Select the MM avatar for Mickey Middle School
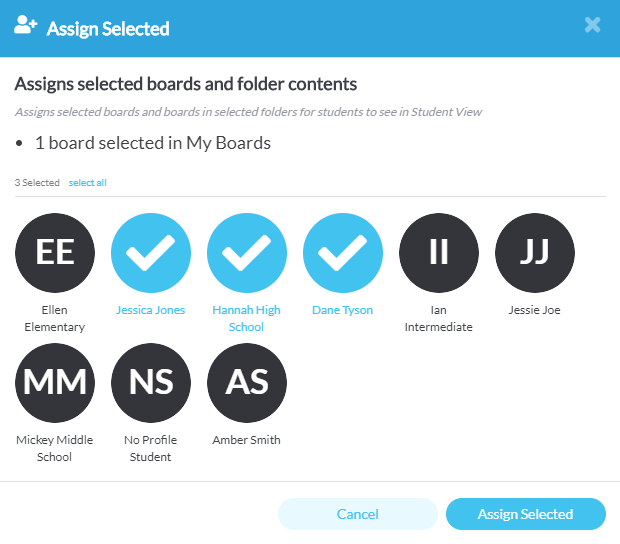Image resolution: width=620 pixels, height=544 pixels. click(55, 383)
